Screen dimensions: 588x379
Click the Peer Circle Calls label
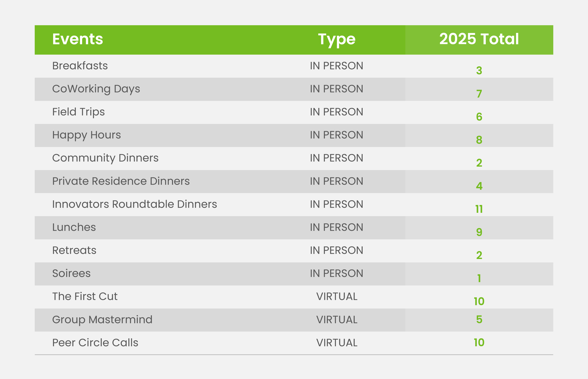pyautogui.click(x=95, y=343)
